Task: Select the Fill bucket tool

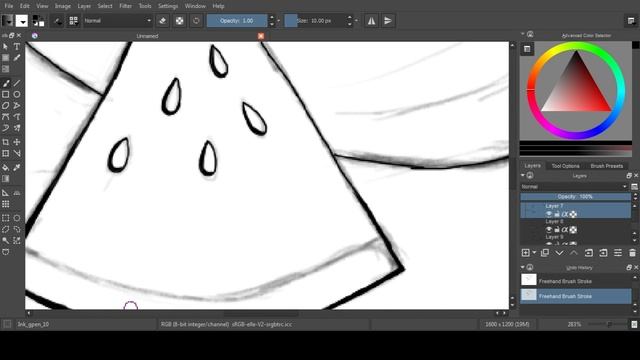Action: pos(6,167)
